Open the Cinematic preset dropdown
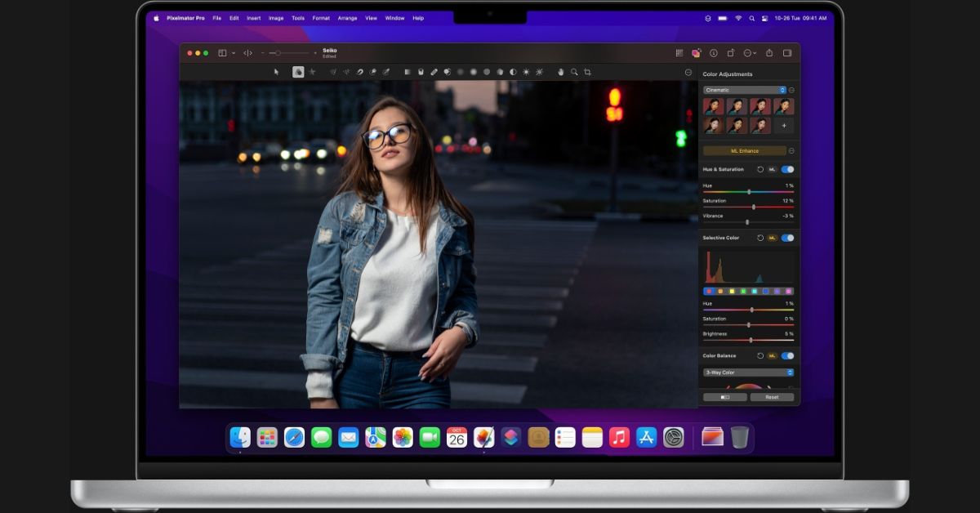The height and width of the screenshot is (513, 980). 745,90
